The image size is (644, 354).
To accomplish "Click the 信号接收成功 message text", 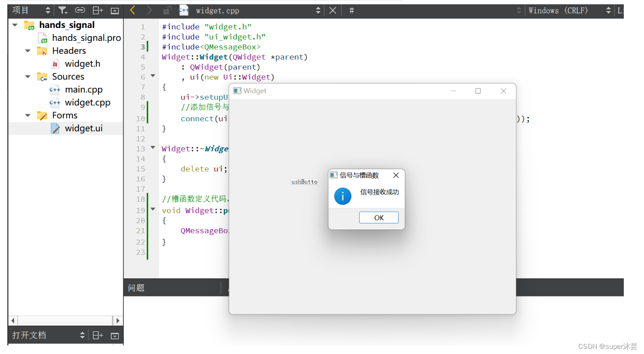I will tap(379, 192).
